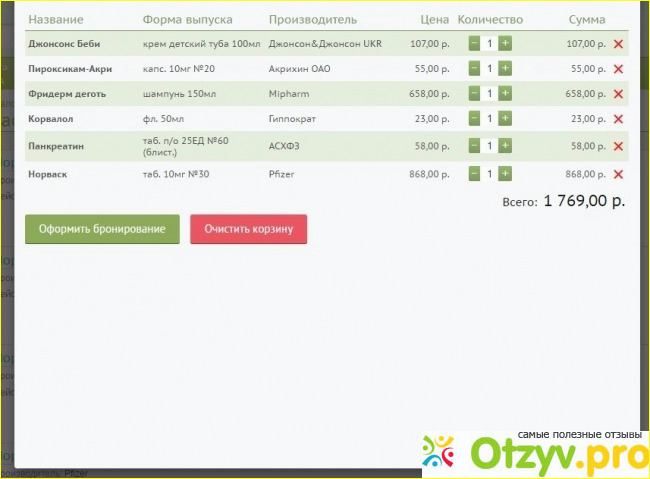Edit quantity field for Джонсонс Беби
Screen dimensions: 650x479
(490, 44)
